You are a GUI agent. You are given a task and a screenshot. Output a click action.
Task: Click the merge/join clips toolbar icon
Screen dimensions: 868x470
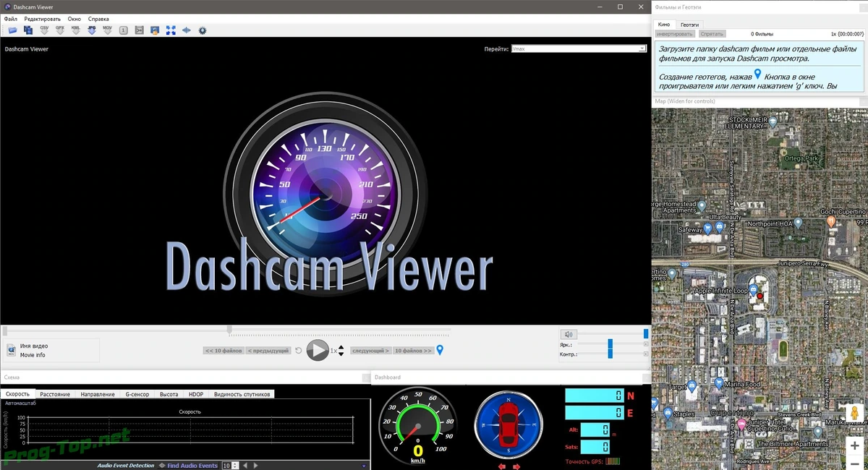point(140,30)
